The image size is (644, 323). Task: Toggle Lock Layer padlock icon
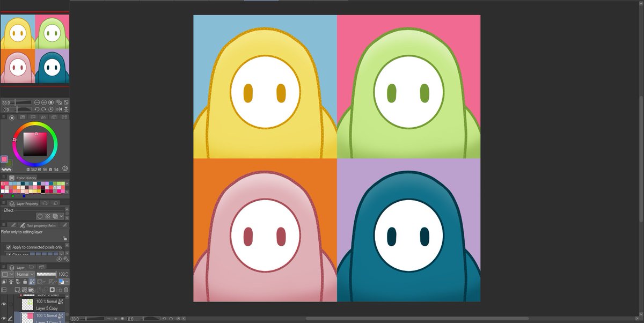(25, 282)
